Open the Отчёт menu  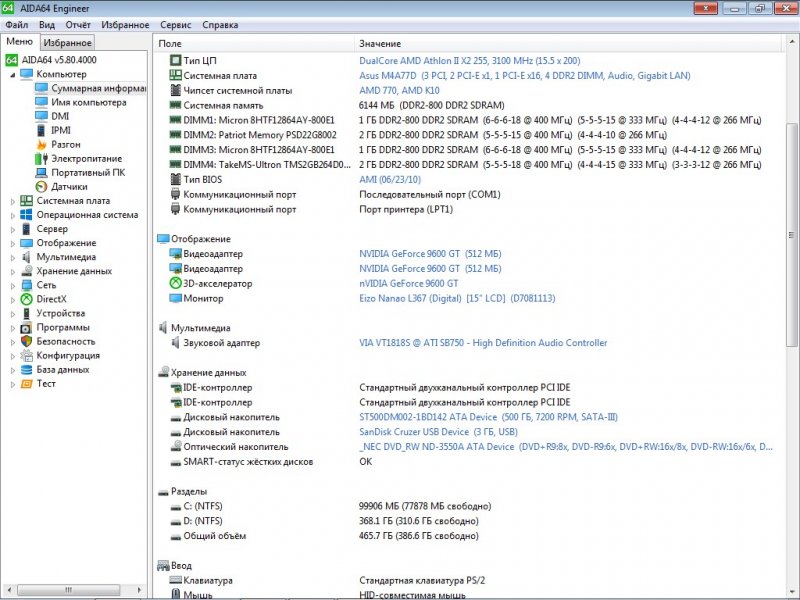[77, 24]
